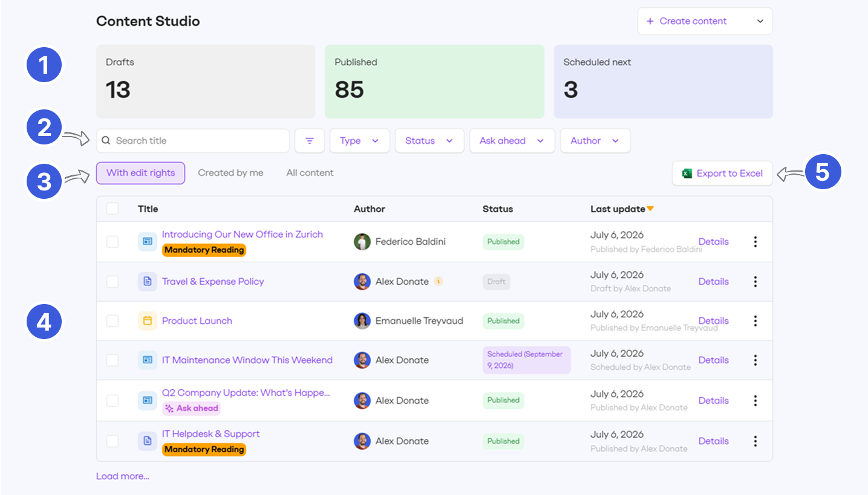868x495 pixels.
Task: Open more options for IT Maintenance Window row
Action: [x=755, y=360]
